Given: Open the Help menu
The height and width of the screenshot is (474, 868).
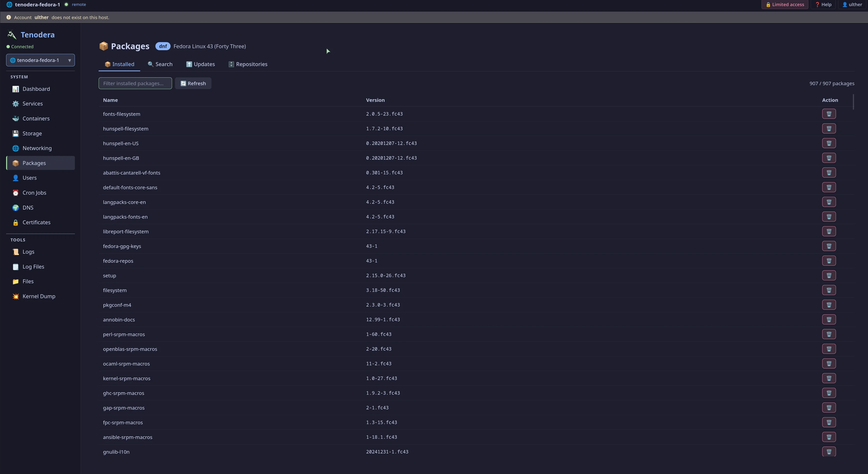Looking at the screenshot, I should (x=823, y=5).
